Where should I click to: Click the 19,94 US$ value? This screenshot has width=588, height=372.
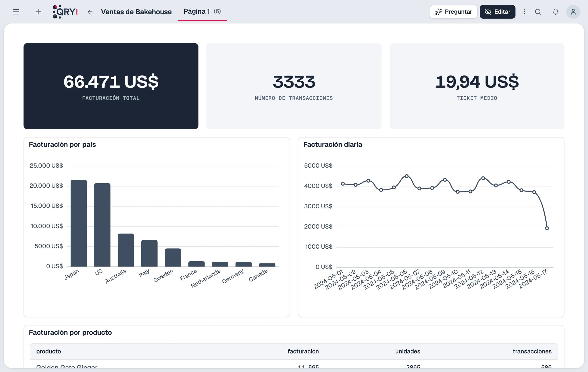coord(477,81)
